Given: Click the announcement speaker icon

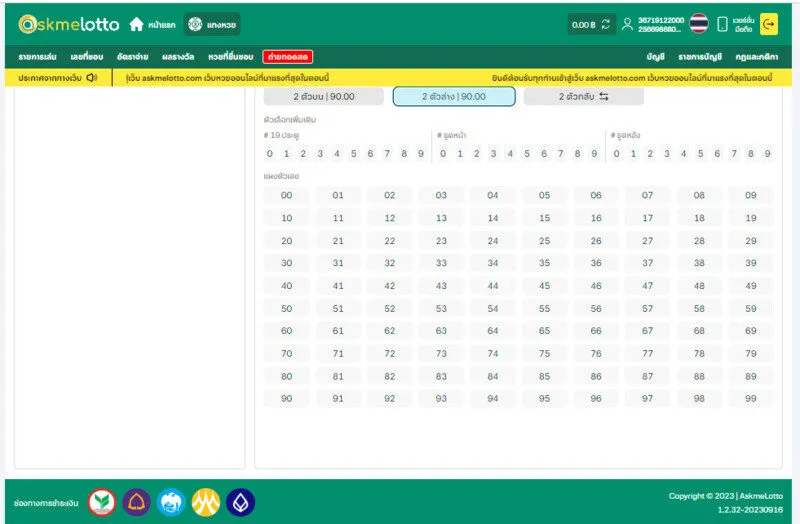Looking at the screenshot, I should tap(91, 77).
